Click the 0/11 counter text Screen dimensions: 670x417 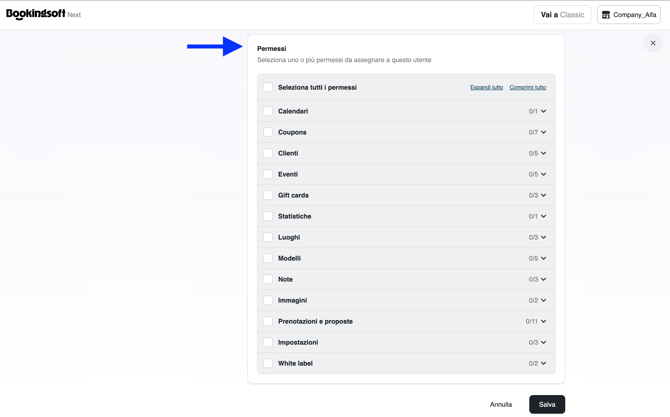click(532, 321)
